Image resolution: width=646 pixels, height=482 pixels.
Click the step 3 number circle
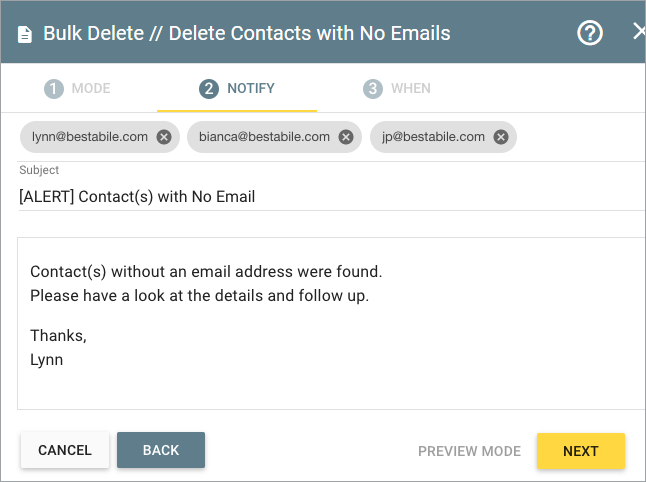[372, 89]
